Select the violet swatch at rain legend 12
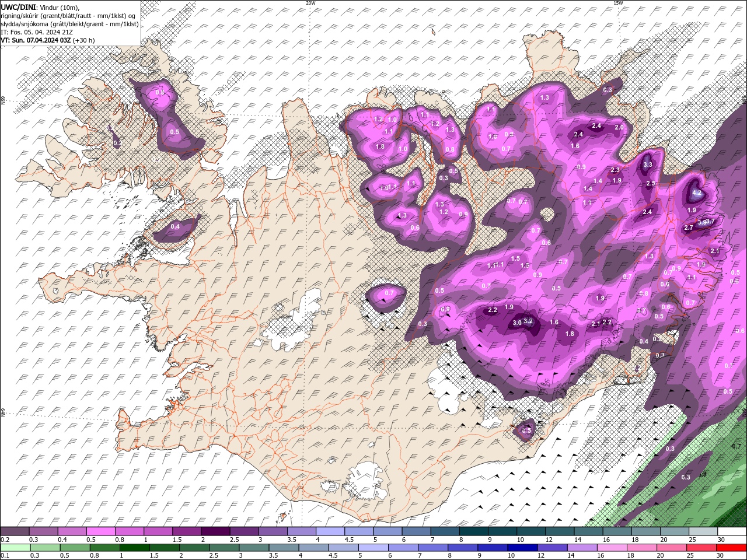The width and height of the screenshot is (747, 560). point(551,548)
